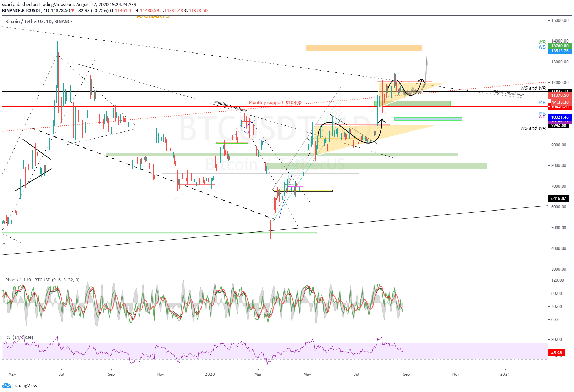Click the 120.00 tick on Phoeix scale
This screenshot has width=574, height=392.
pos(557,280)
